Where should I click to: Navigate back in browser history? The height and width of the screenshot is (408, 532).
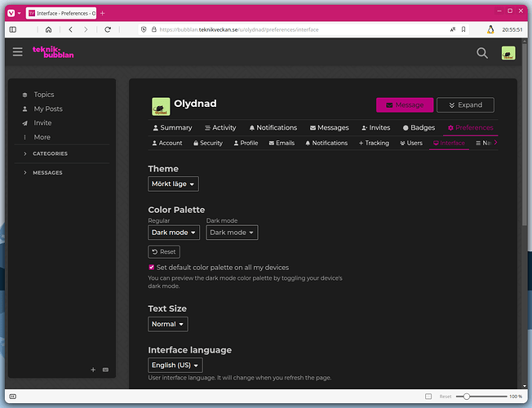click(x=70, y=29)
